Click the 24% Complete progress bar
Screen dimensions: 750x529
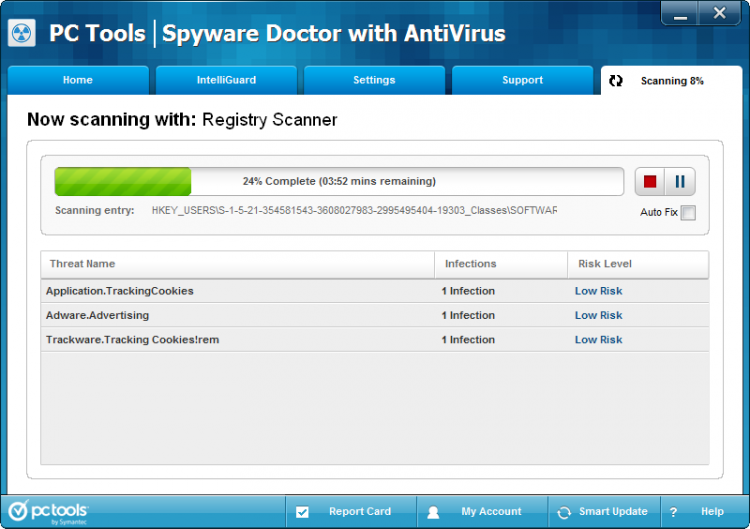(x=339, y=182)
